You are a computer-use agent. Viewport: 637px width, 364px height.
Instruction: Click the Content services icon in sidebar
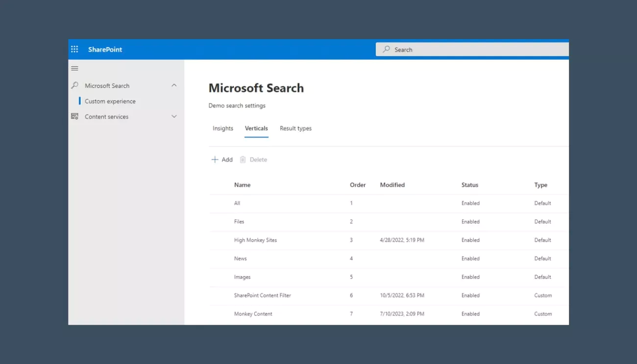pos(74,116)
